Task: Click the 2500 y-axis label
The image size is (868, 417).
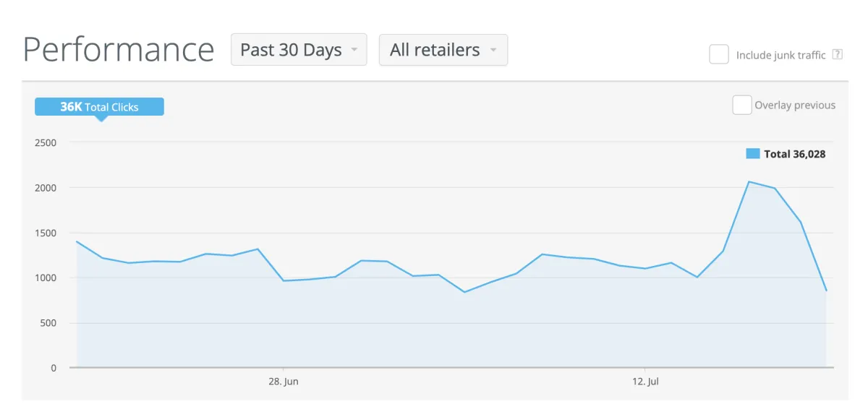Action: 46,142
